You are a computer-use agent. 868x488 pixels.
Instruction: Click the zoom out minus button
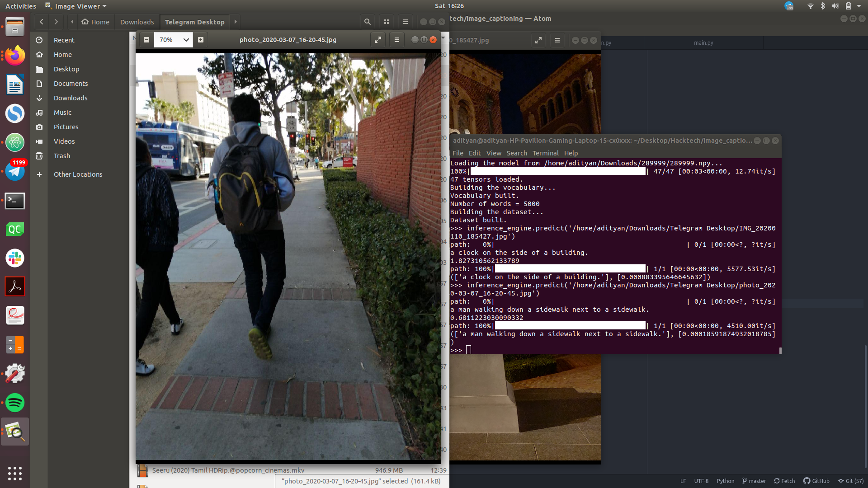click(146, 40)
